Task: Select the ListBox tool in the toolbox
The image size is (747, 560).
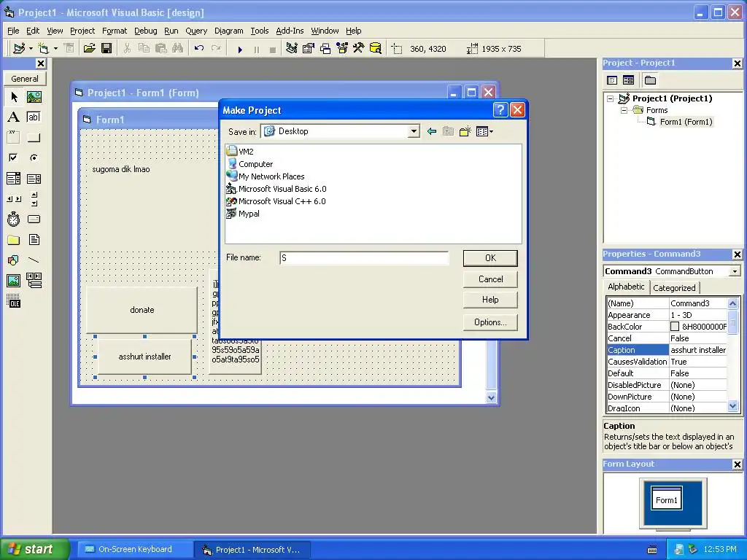Action: point(34,179)
